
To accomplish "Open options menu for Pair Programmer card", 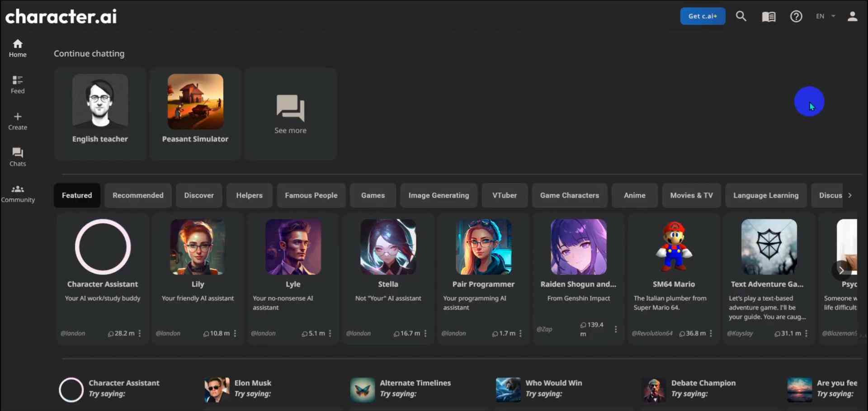I will [x=520, y=333].
